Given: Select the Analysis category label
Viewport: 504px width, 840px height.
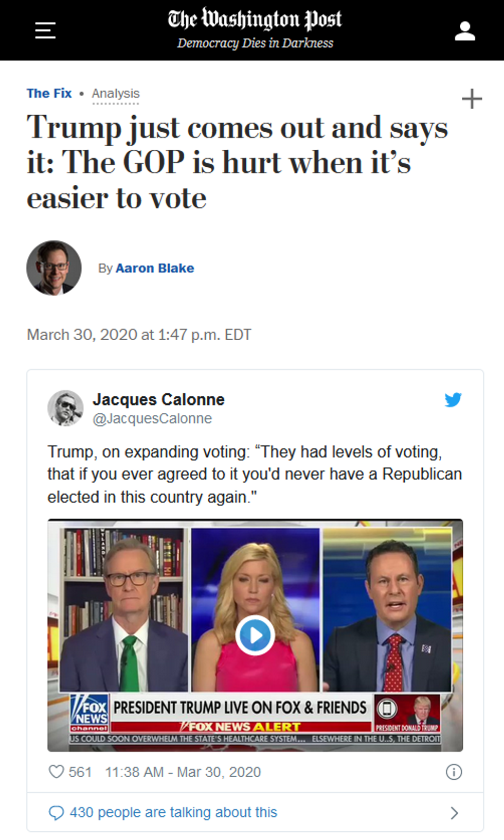Looking at the screenshot, I should [115, 93].
